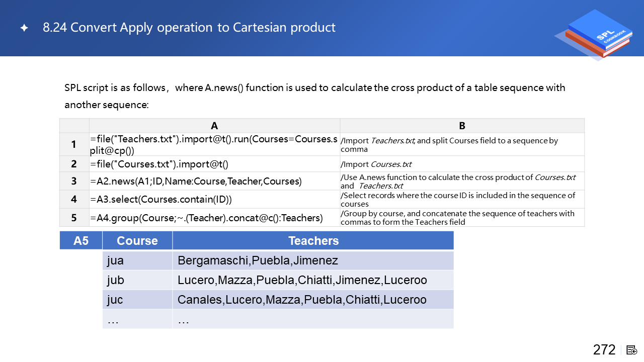Select column header A in script table
Image resolution: width=644 pixels, height=362 pixels.
(214, 126)
